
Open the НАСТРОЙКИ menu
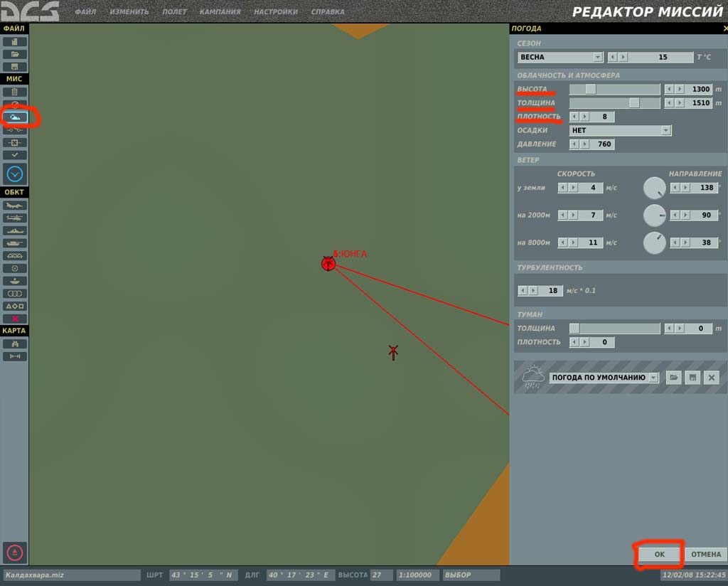276,11
